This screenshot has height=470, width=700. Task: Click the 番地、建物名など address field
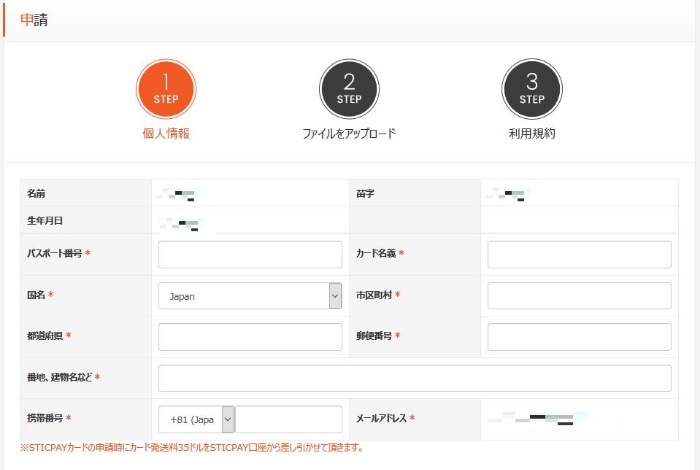tap(414, 378)
